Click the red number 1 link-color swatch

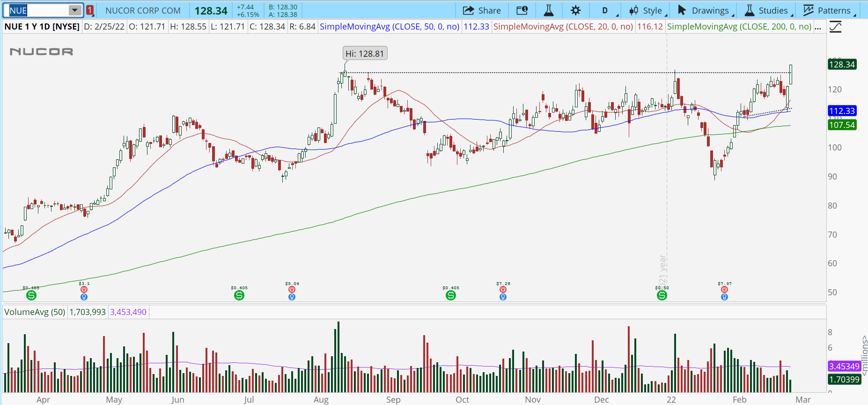click(90, 10)
